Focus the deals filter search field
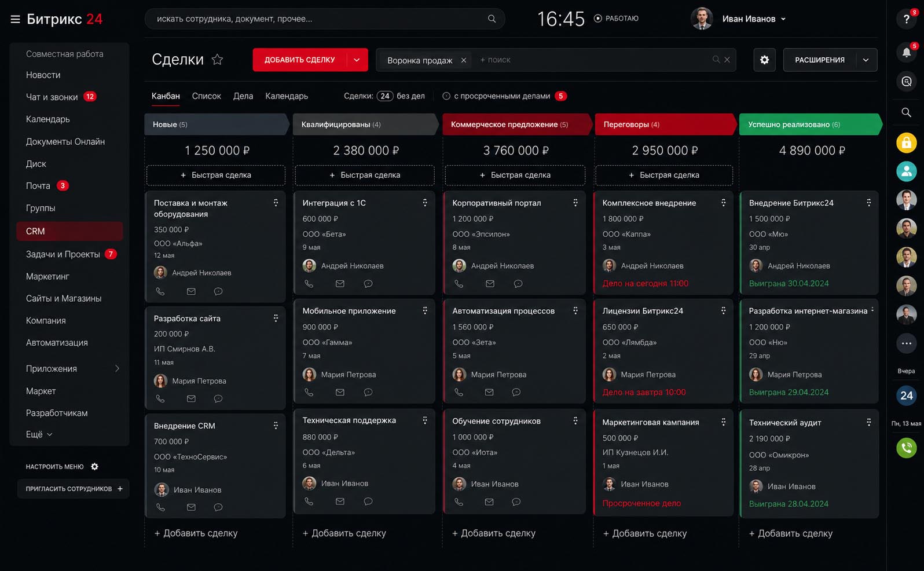 point(593,60)
